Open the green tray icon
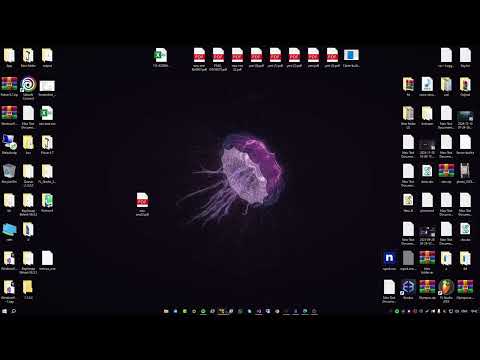This screenshot has width=480, height=360. pyautogui.click(x=397, y=311)
